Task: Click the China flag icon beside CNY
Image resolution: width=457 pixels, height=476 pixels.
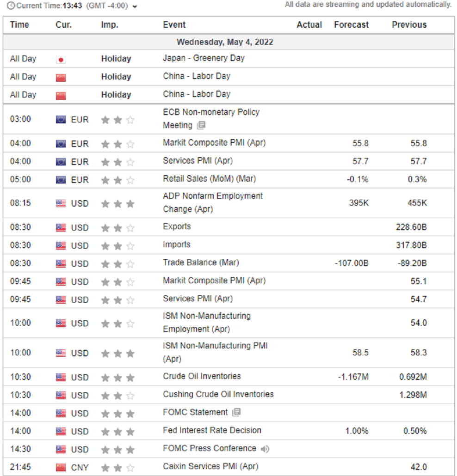Action: pos(61,467)
